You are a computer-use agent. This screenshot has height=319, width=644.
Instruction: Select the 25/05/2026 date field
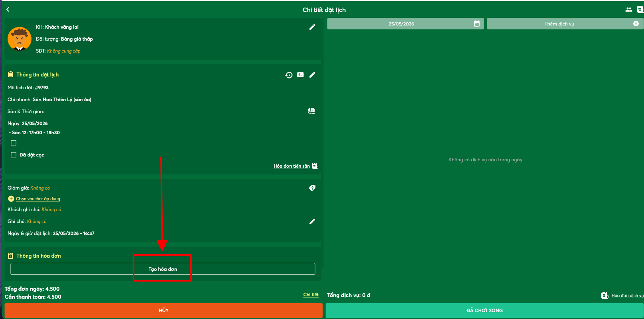405,23
